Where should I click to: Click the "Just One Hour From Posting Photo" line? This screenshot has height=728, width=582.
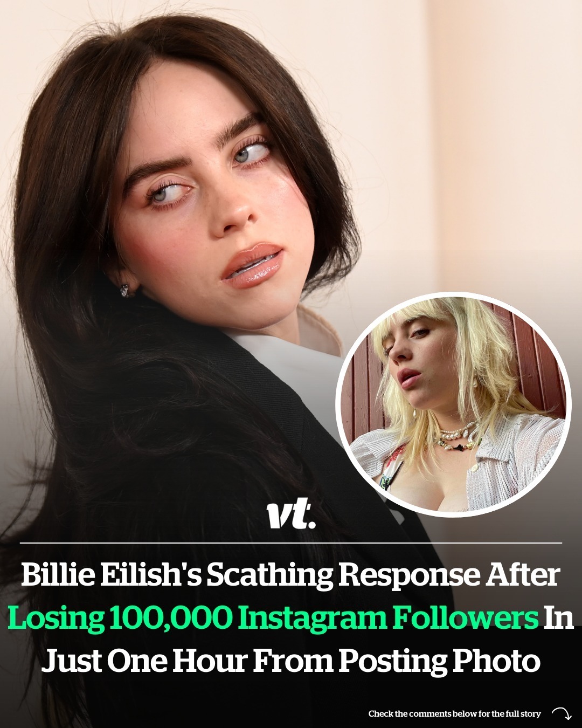[x=291, y=661]
